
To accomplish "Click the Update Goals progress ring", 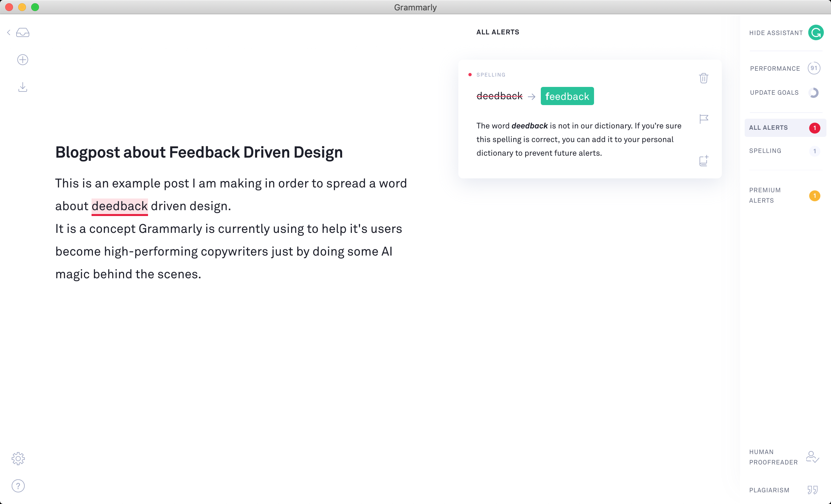I will (814, 93).
